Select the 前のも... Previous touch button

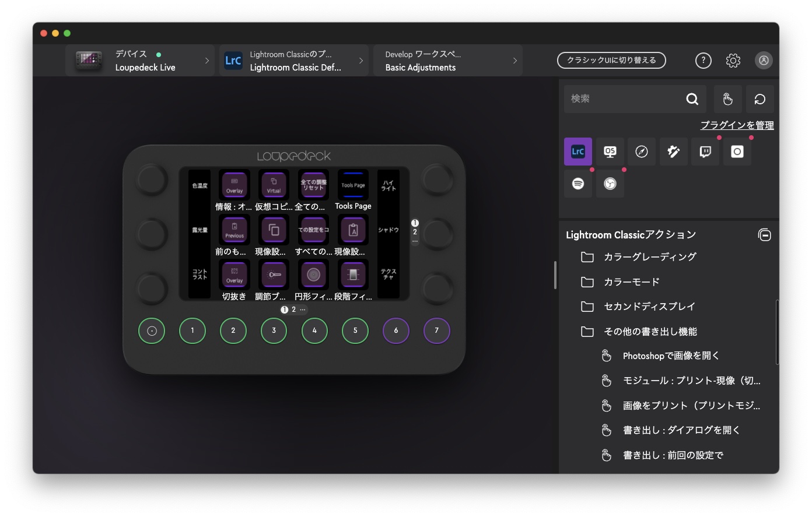point(235,230)
